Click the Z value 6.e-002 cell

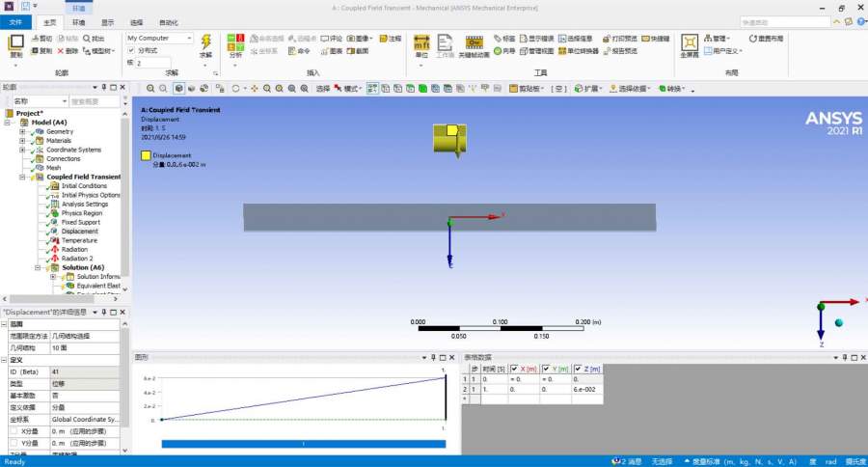click(586, 390)
